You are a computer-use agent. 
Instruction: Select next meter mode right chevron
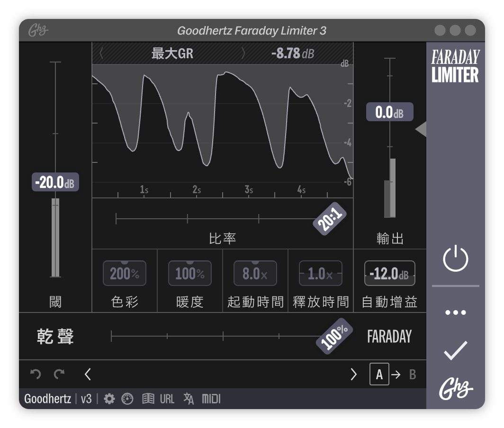pyautogui.click(x=243, y=53)
